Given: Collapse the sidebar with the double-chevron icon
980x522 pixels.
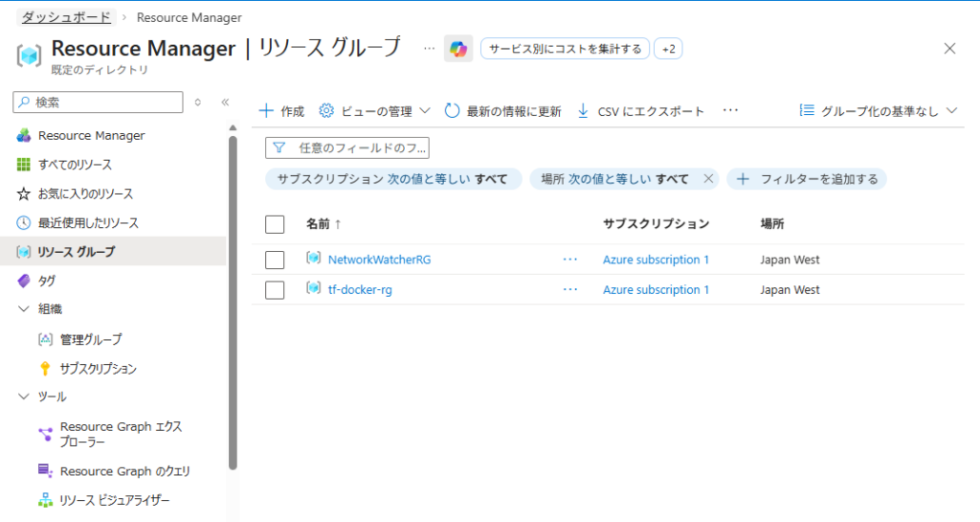Looking at the screenshot, I should point(225,102).
